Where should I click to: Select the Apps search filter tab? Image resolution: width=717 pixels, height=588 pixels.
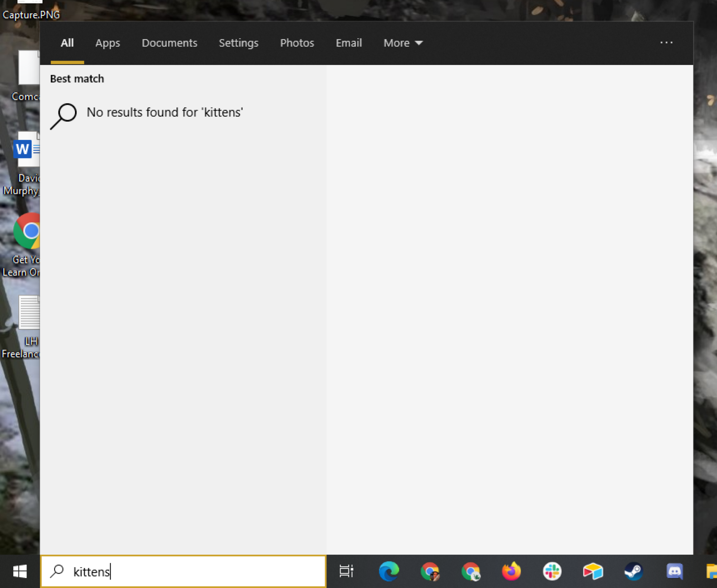(107, 43)
